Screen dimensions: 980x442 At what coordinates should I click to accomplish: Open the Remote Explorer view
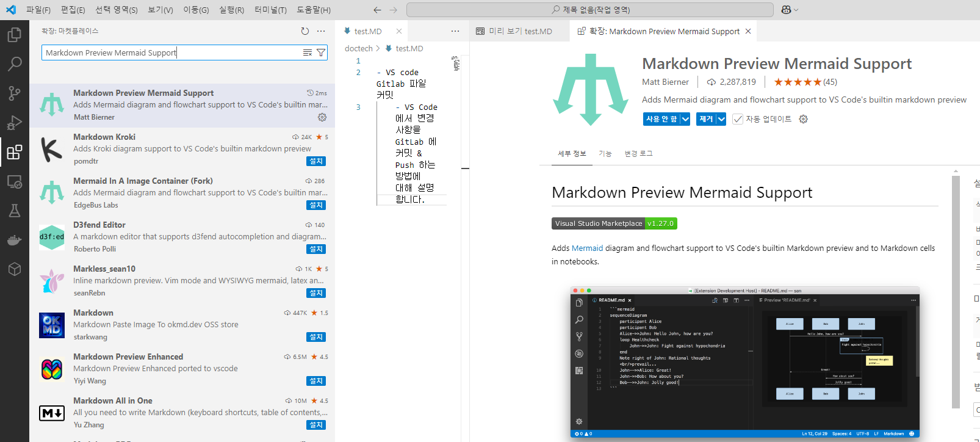tap(14, 181)
